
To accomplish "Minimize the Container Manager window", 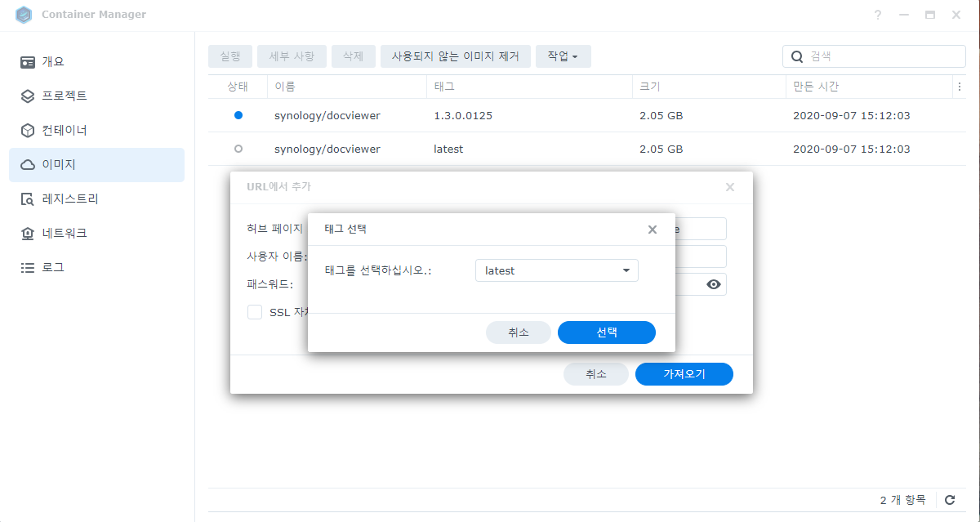I will pyautogui.click(x=904, y=15).
